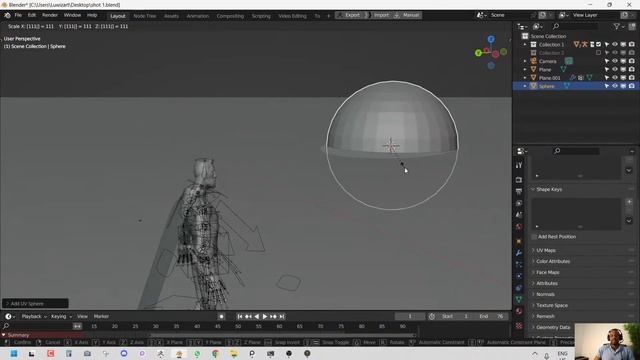Click the Windows Start button
Image resolution: width=640 pixels, height=360 pixels.
point(13,353)
